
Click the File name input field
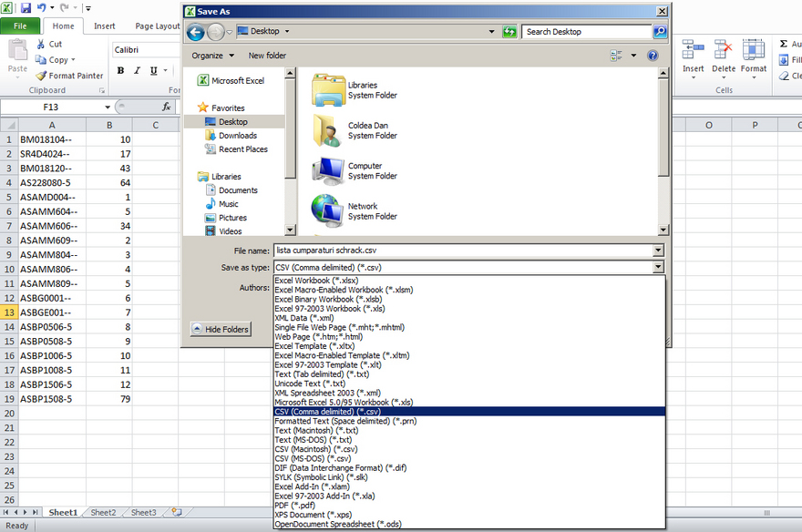coord(463,251)
